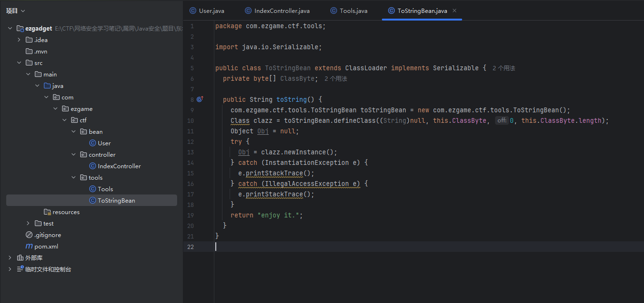Click the Scratches and Consoles icon
Image resolution: width=644 pixels, height=303 pixels.
(20, 270)
